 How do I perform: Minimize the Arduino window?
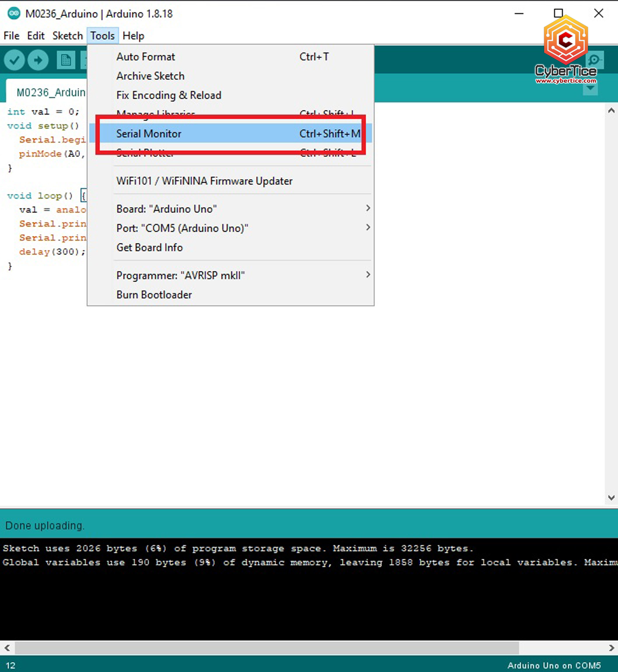pos(519,14)
